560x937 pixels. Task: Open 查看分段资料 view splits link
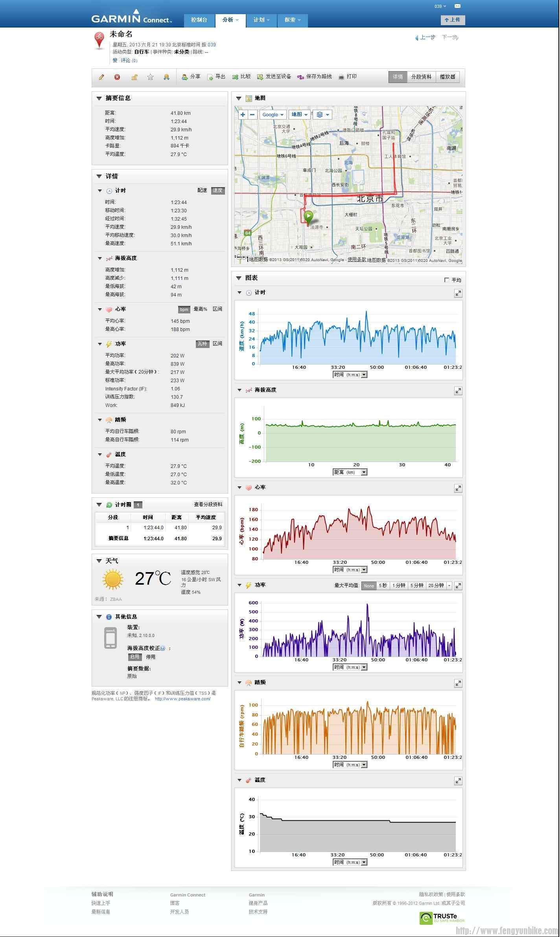208,504
